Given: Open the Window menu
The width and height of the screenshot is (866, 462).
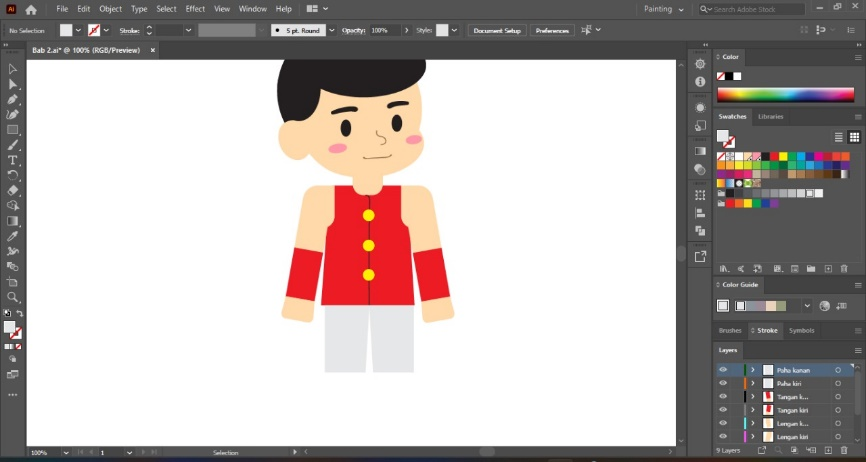Looking at the screenshot, I should click(x=252, y=9).
